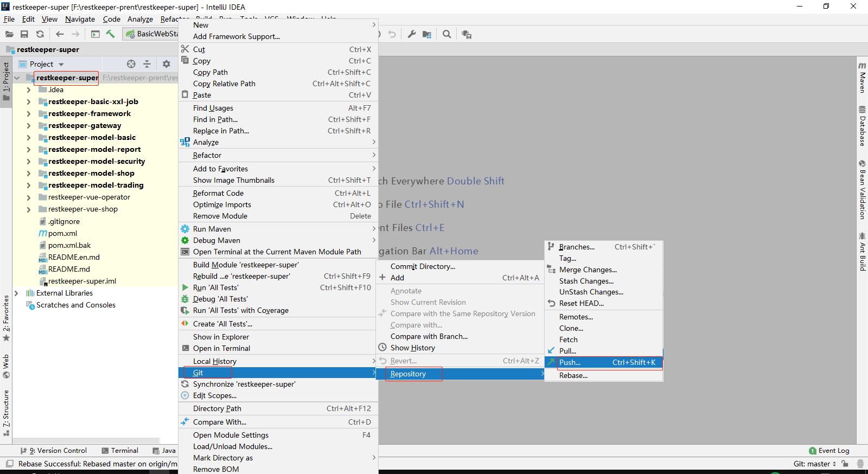Screen dimensions: 868x474
Task: Expand External Libraries node
Action: [17, 293]
